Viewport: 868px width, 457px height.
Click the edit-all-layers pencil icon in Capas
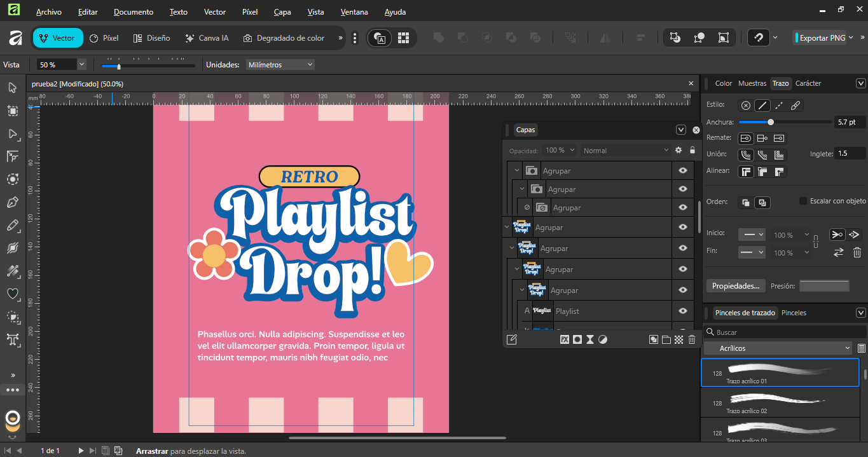pyautogui.click(x=511, y=339)
